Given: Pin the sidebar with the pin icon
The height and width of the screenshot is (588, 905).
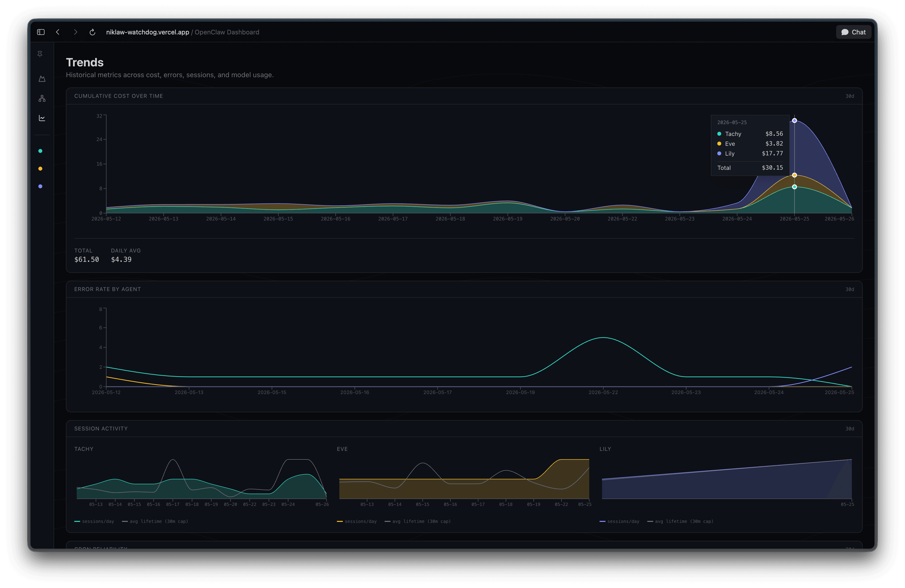Looking at the screenshot, I should point(40,54).
